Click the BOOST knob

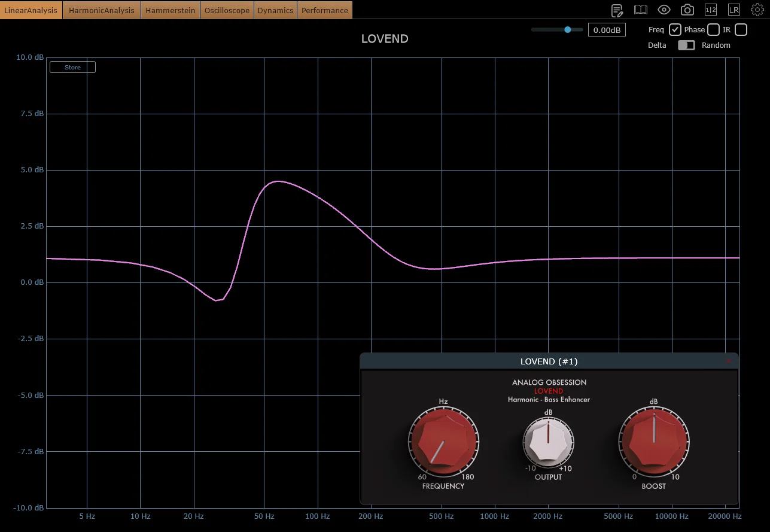coord(654,441)
